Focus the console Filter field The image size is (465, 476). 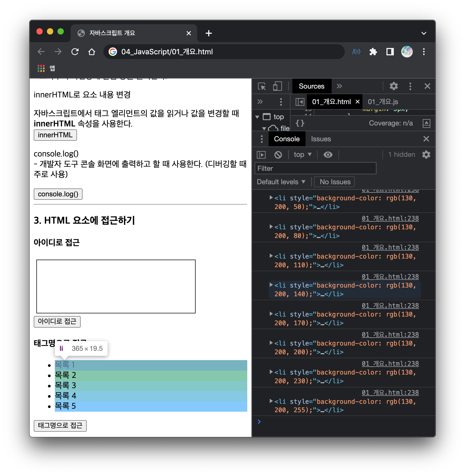(315, 168)
